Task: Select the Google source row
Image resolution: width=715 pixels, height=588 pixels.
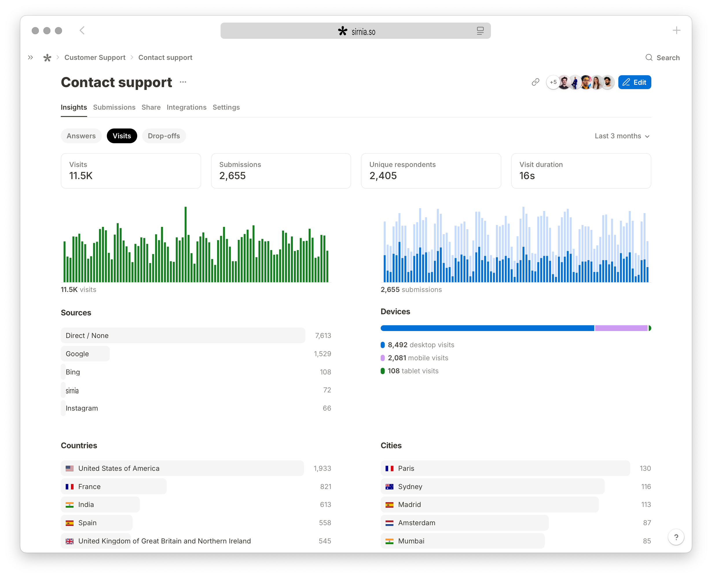Action: click(196, 354)
